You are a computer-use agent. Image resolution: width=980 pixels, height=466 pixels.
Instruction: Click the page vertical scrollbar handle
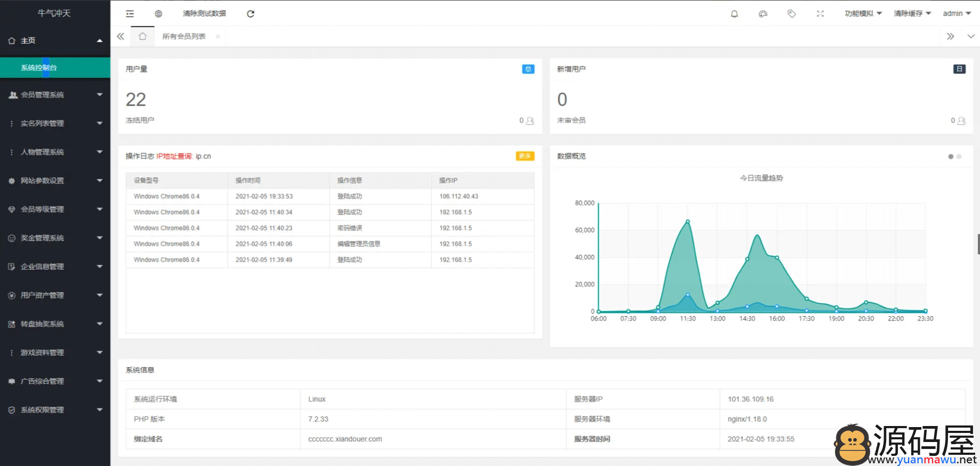978,244
